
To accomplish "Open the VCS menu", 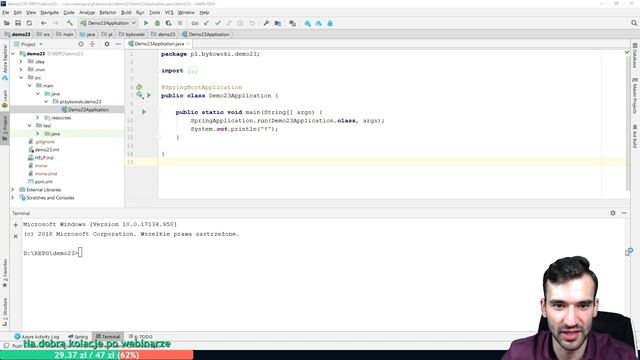I will click(169, 13).
